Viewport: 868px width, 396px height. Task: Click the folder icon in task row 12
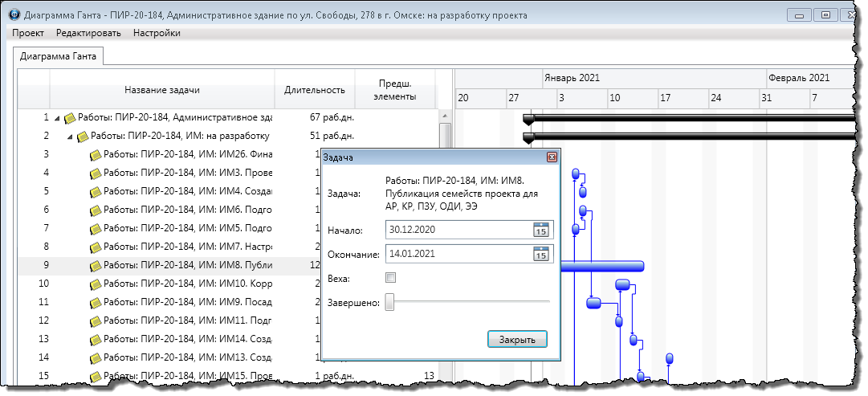pyautogui.click(x=96, y=320)
